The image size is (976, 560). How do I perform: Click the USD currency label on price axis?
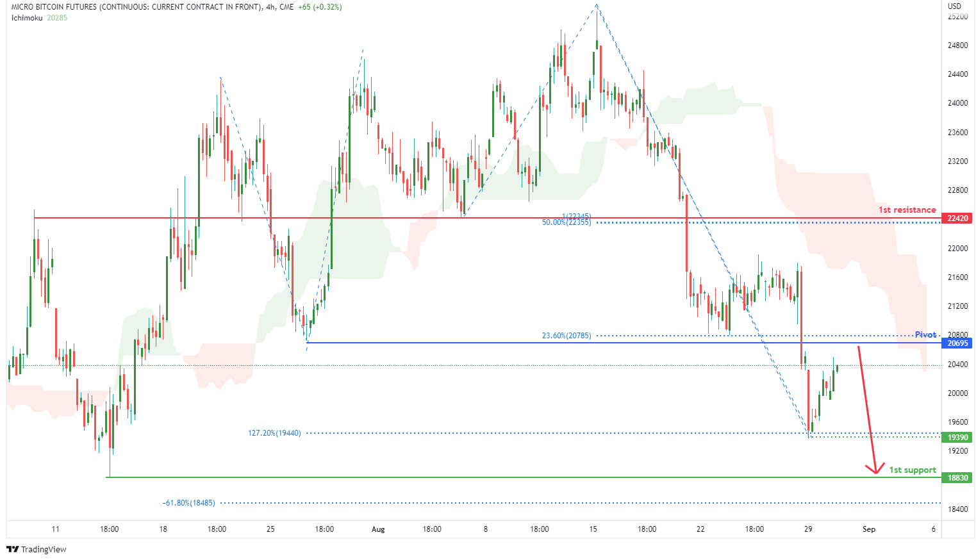pos(955,6)
